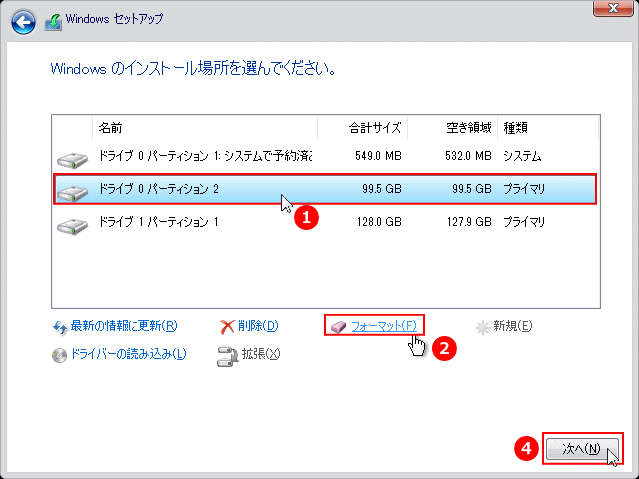Load a driver via ドライバーの読み込み(L) link
This screenshot has height=479, width=639.
pos(128,354)
